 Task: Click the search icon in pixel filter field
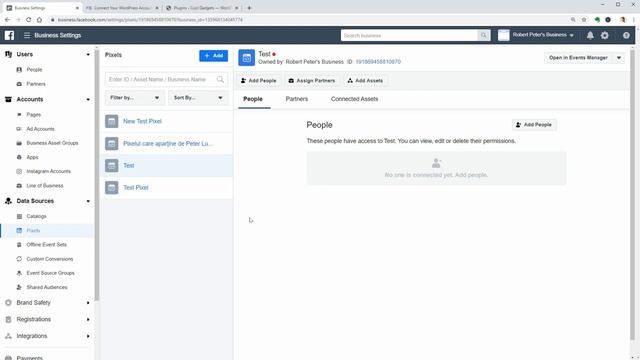(x=220, y=79)
